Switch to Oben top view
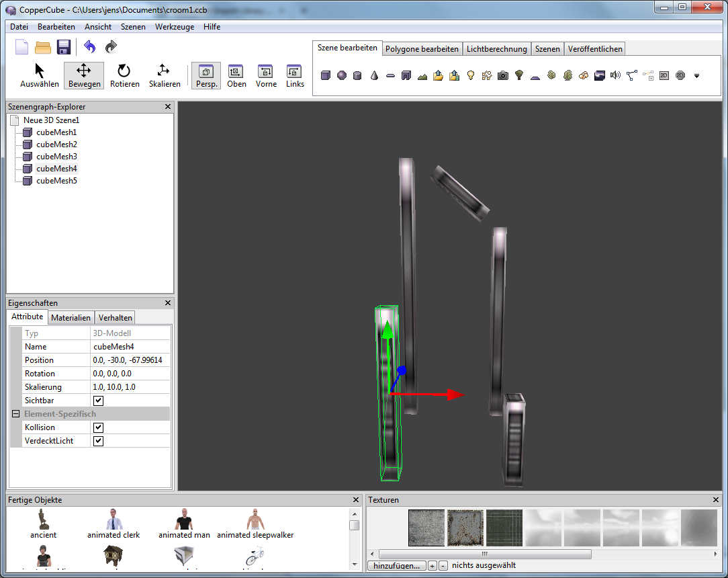This screenshot has height=578, width=728. pos(236,75)
